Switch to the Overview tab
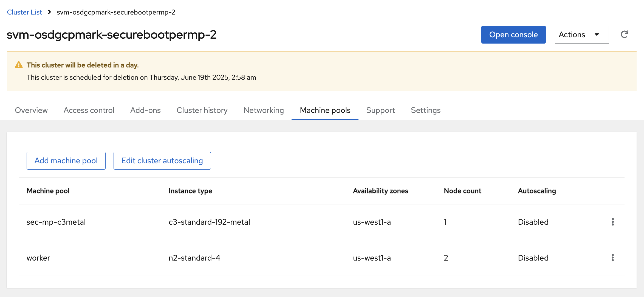This screenshot has width=644, height=297. [31, 110]
